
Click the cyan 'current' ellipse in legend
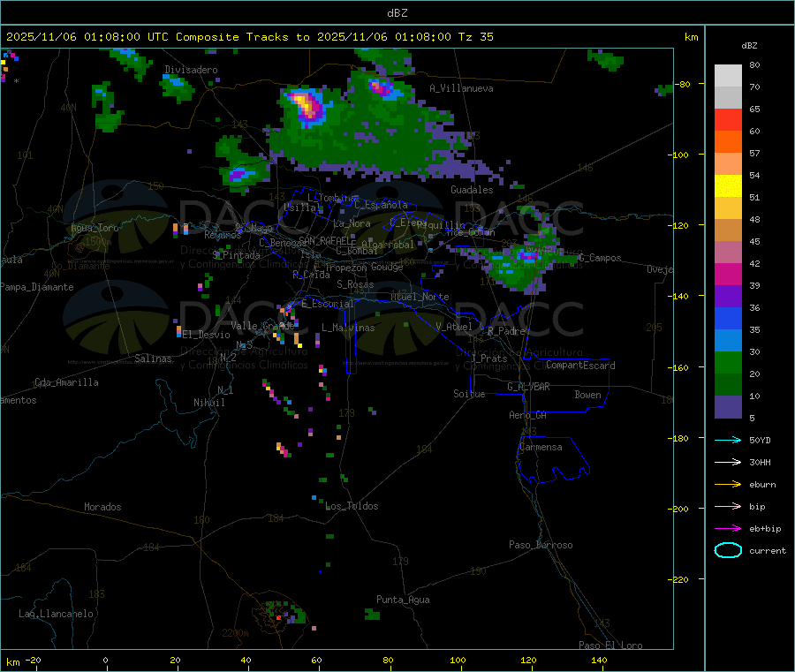tap(728, 550)
